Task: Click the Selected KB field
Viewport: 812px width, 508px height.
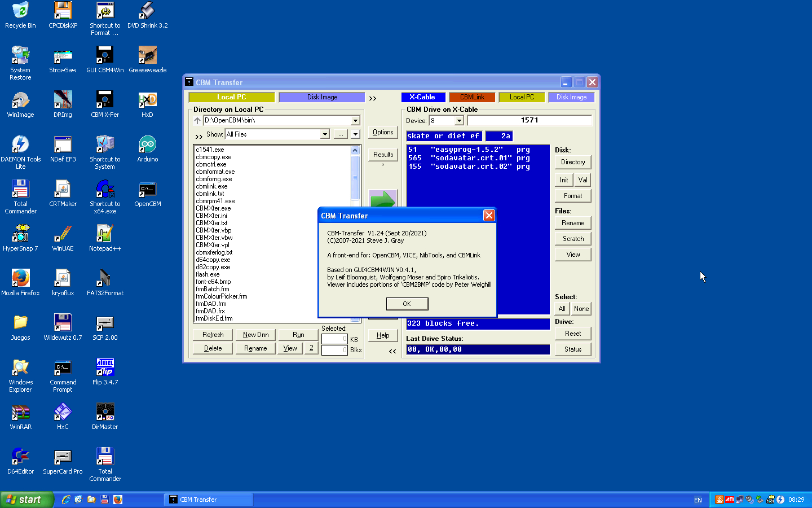Action: coord(334,339)
